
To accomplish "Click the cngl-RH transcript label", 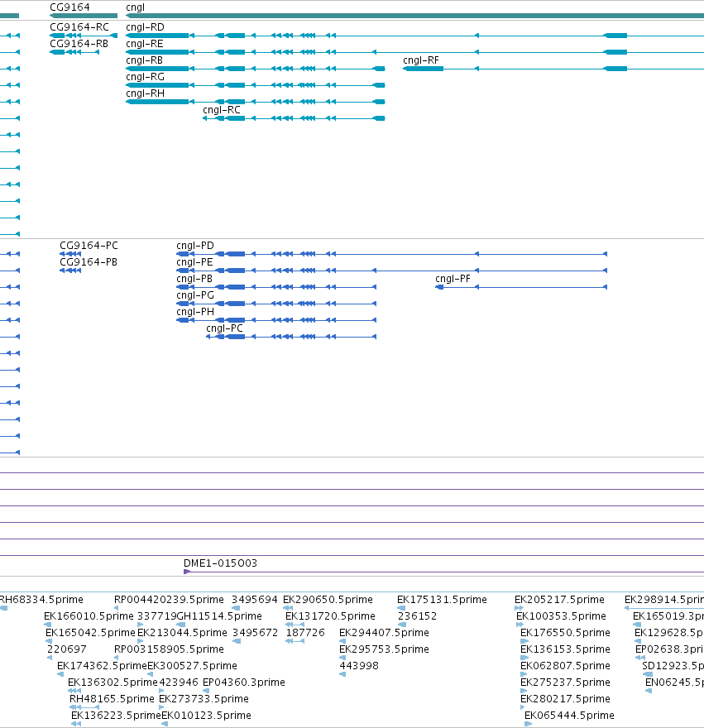I will [x=145, y=93].
